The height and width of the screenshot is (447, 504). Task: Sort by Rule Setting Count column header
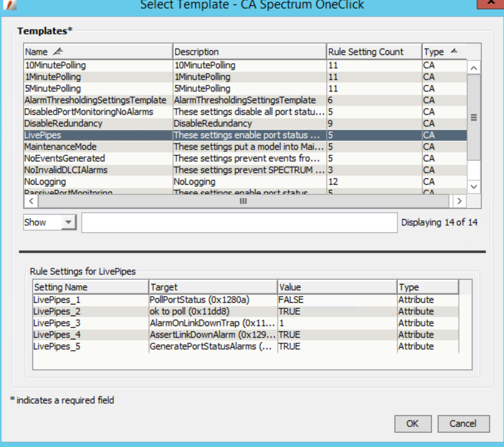[x=374, y=52]
